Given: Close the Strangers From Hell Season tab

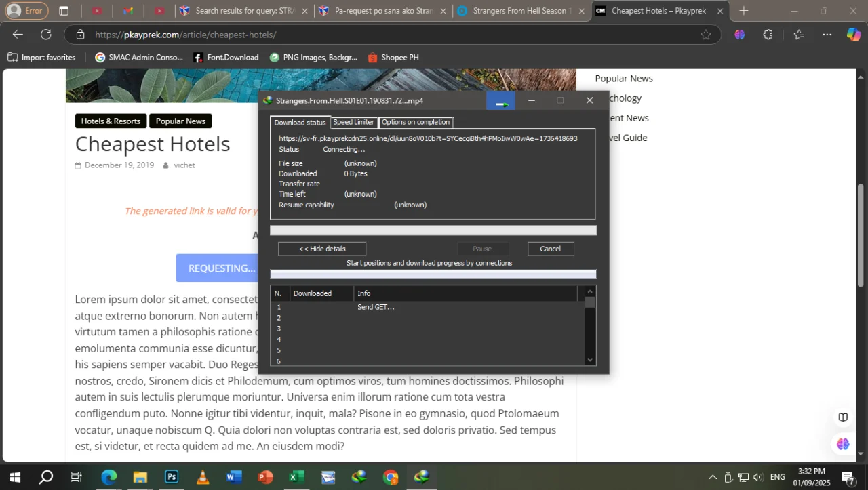Looking at the screenshot, I should [581, 11].
